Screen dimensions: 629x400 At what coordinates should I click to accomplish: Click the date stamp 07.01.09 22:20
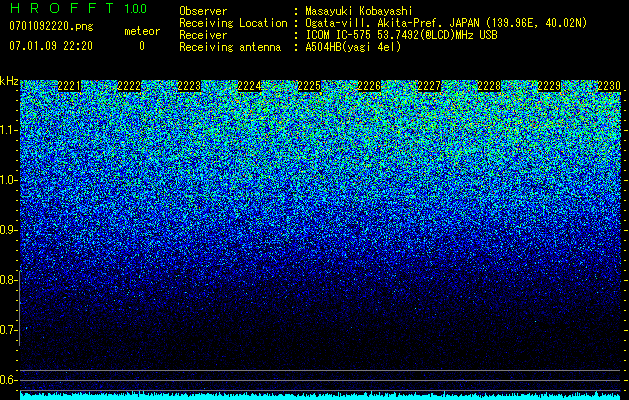click(x=51, y=46)
